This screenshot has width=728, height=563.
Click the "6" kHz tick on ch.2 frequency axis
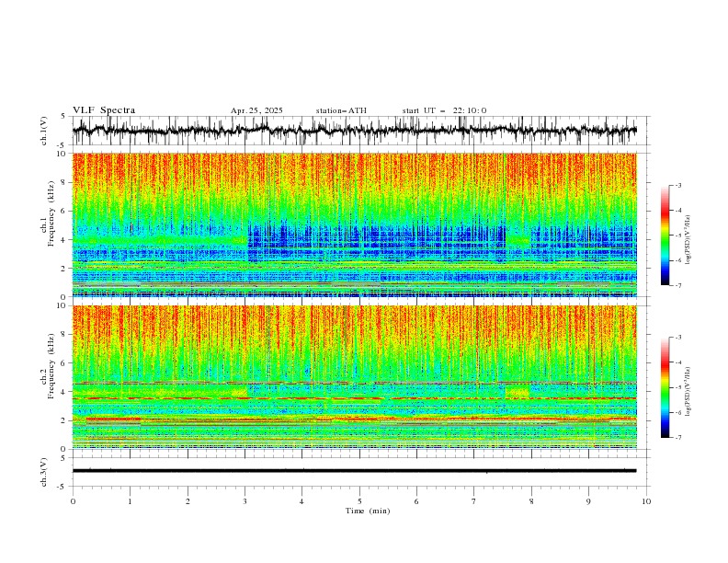pos(65,363)
